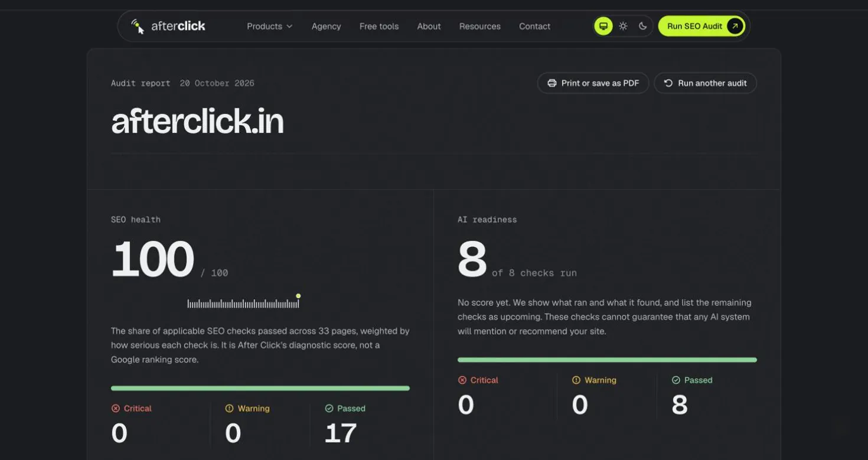
Task: Open the Free tools nav item
Action: 379,26
